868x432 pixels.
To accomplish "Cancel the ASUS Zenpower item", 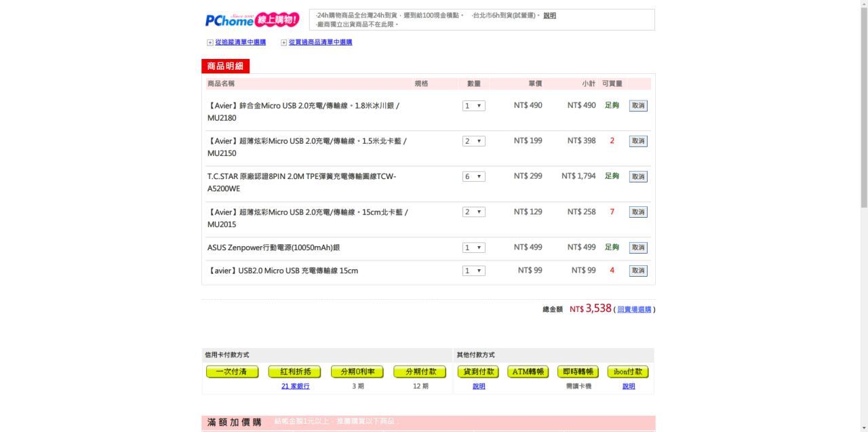I will tap(638, 248).
